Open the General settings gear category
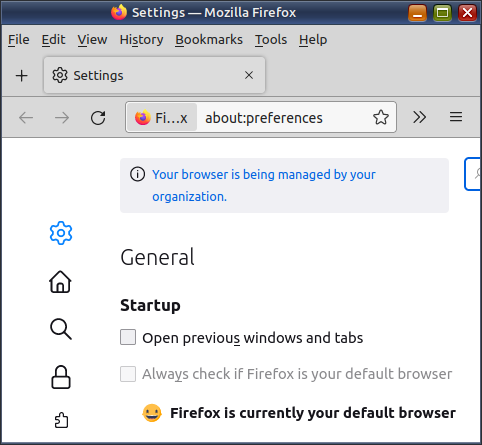This screenshot has height=445, width=482. point(61,233)
